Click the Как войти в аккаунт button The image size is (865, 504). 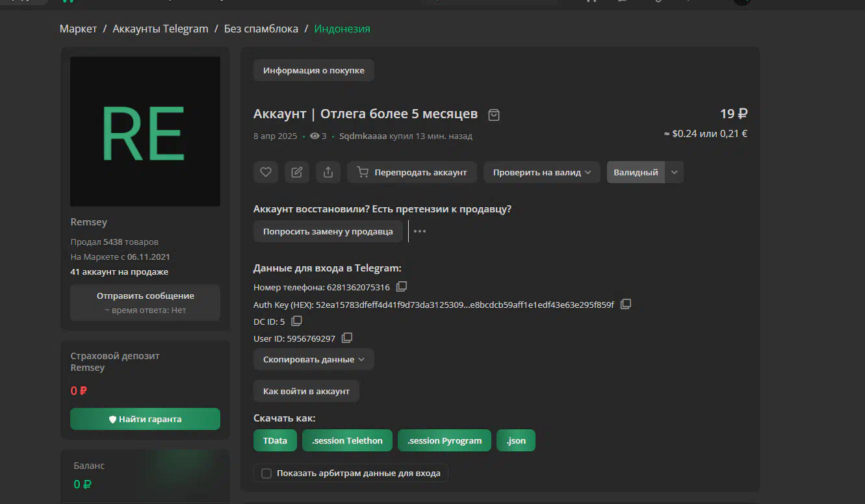click(306, 391)
